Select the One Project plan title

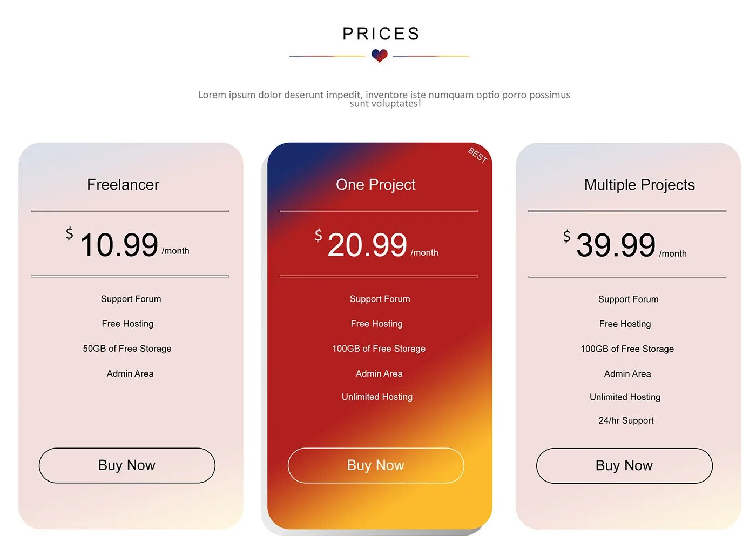(376, 185)
